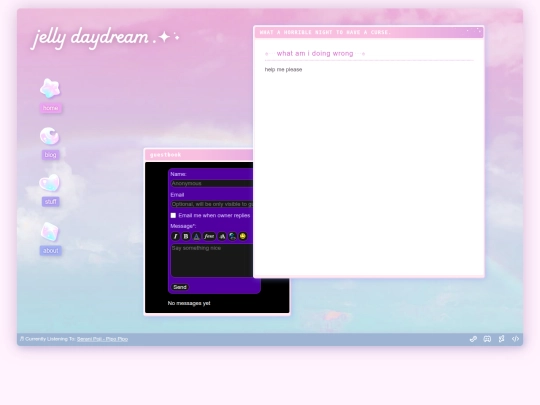Open the Serani Poji - Pipo Pipo link
This screenshot has height=405, width=540.
102,339
